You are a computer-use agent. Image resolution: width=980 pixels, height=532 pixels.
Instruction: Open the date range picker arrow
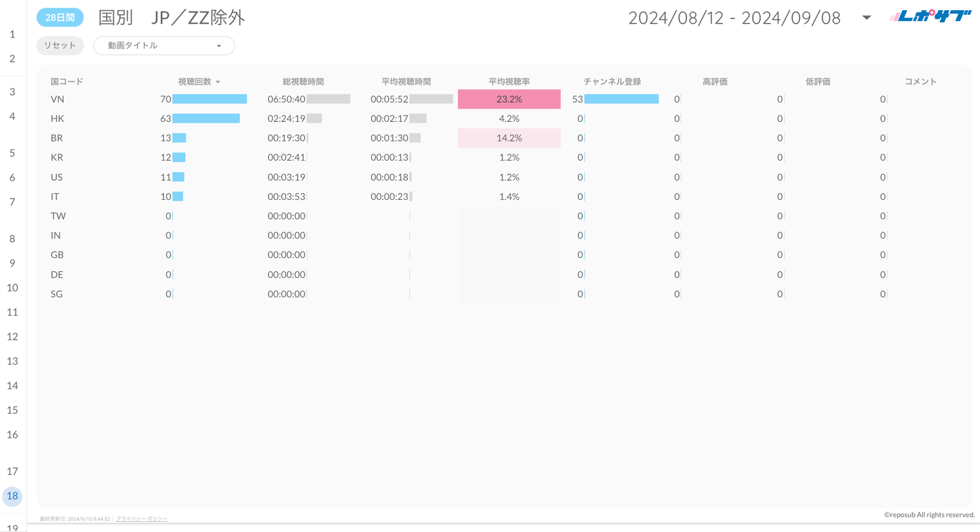click(x=866, y=18)
